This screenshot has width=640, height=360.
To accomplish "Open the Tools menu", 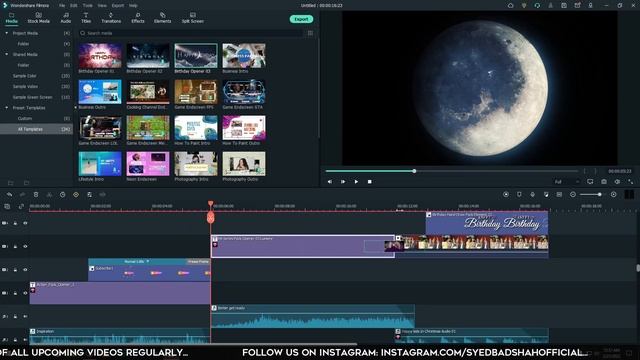I will tap(87, 6).
